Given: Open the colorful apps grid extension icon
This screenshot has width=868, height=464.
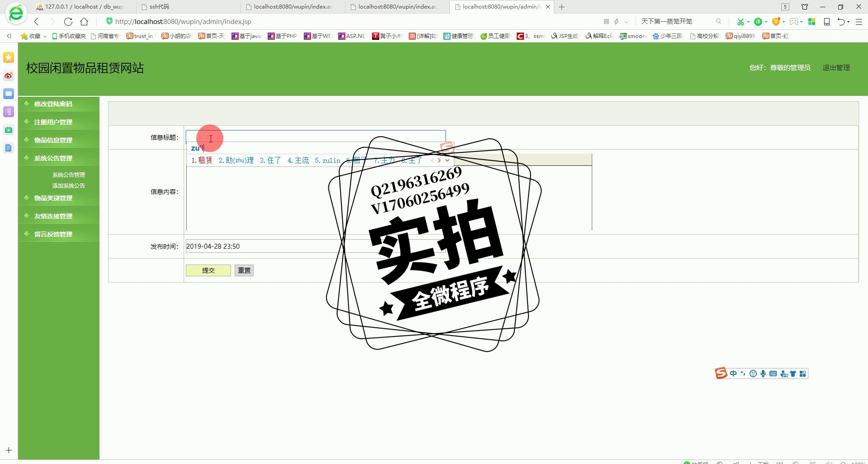Looking at the screenshot, I should [x=812, y=22].
